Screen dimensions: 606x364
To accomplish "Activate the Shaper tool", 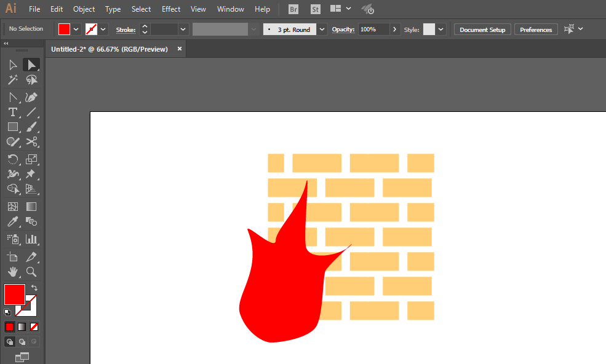I will 13,142.
